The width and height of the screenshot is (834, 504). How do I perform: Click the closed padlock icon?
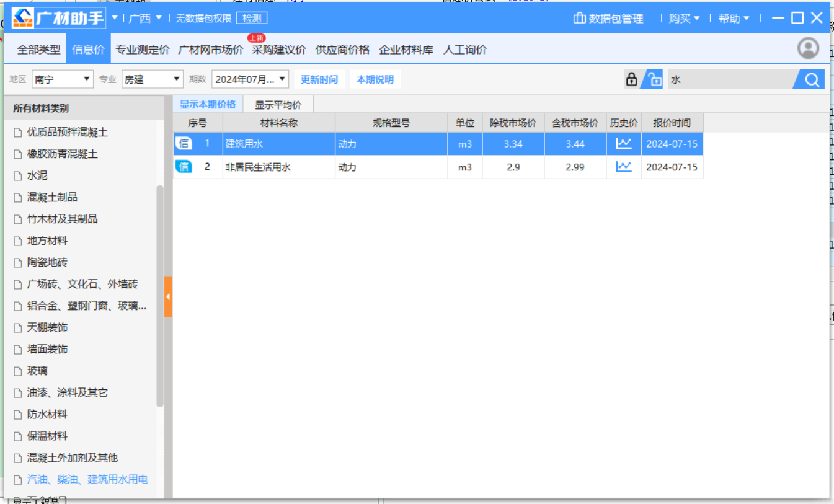coord(631,79)
